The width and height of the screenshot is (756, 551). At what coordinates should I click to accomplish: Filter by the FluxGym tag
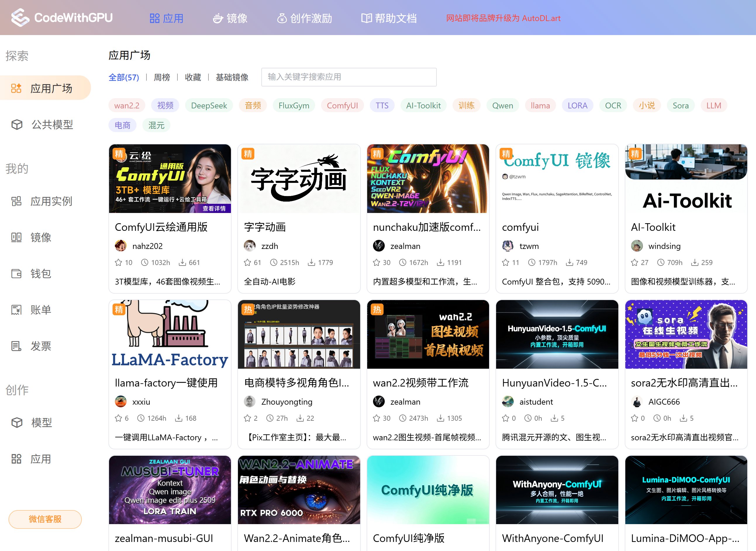point(294,106)
